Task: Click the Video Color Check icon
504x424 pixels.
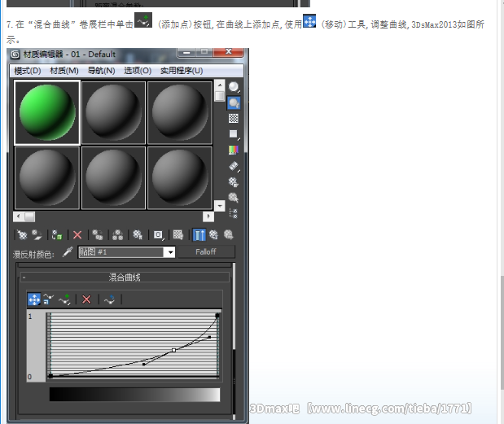Action: (234, 150)
